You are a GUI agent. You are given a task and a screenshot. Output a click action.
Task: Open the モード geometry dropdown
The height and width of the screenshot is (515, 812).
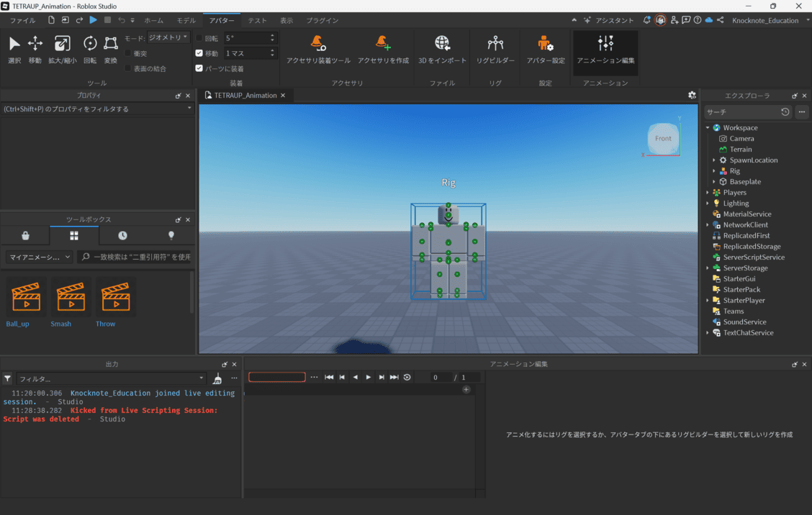tap(168, 38)
